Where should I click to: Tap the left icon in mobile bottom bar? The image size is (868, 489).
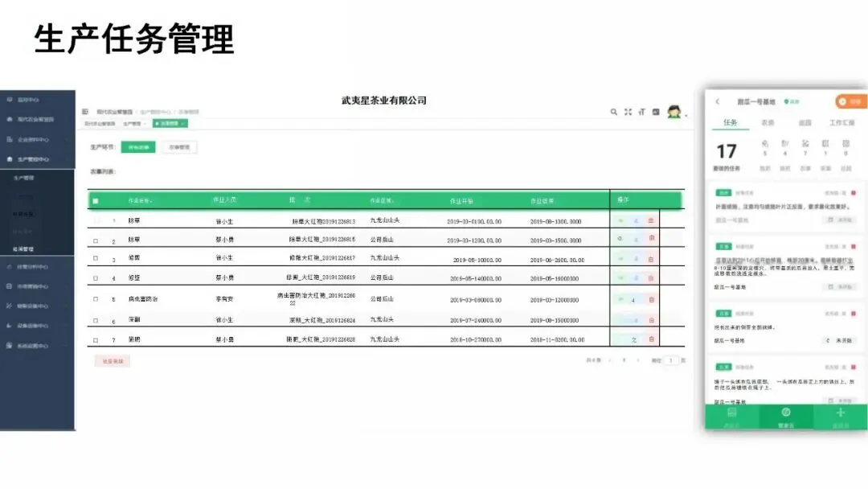[732, 417]
